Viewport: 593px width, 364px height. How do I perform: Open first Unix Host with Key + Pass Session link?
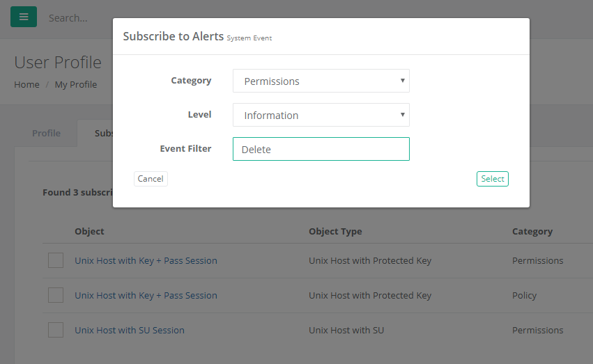coord(146,260)
